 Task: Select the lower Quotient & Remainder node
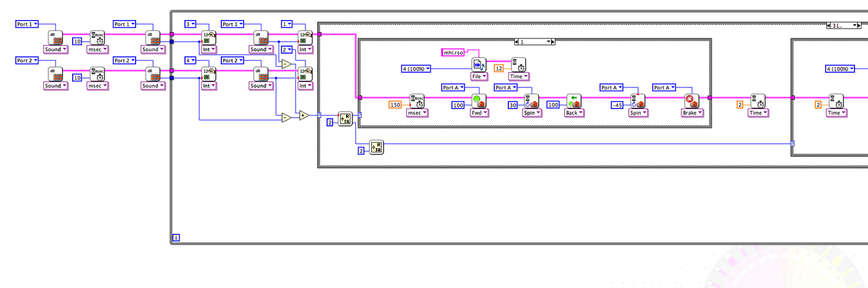[376, 147]
